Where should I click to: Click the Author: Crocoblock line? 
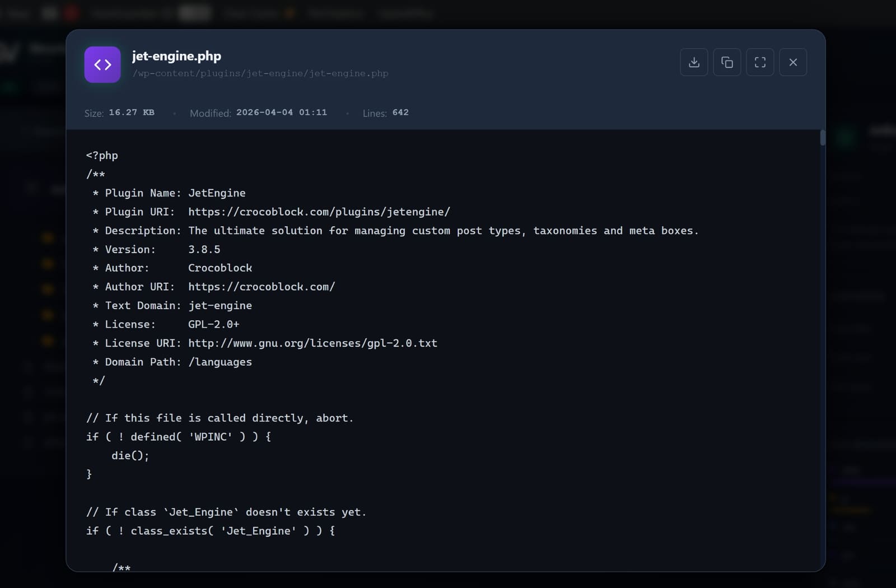(x=172, y=268)
